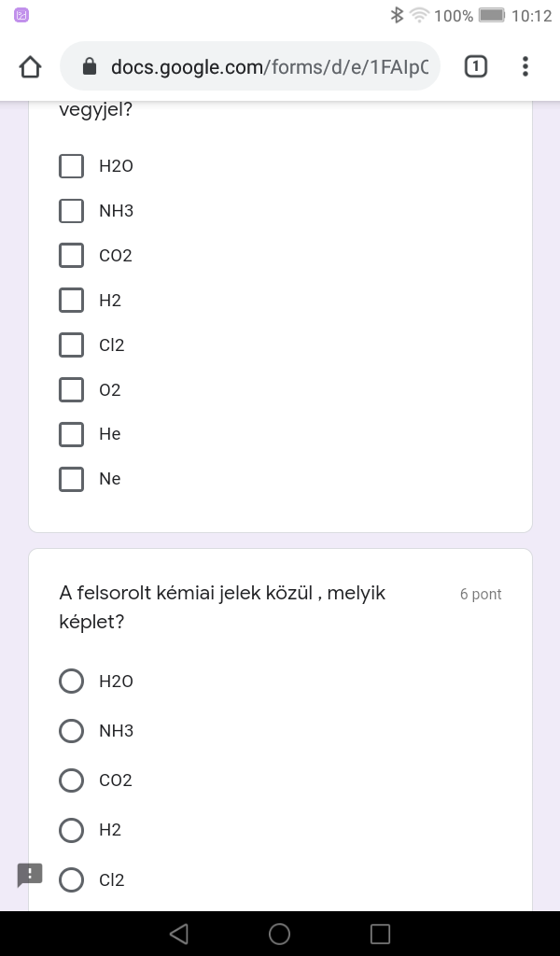Open Chrome three-dot overflow menu

525,66
